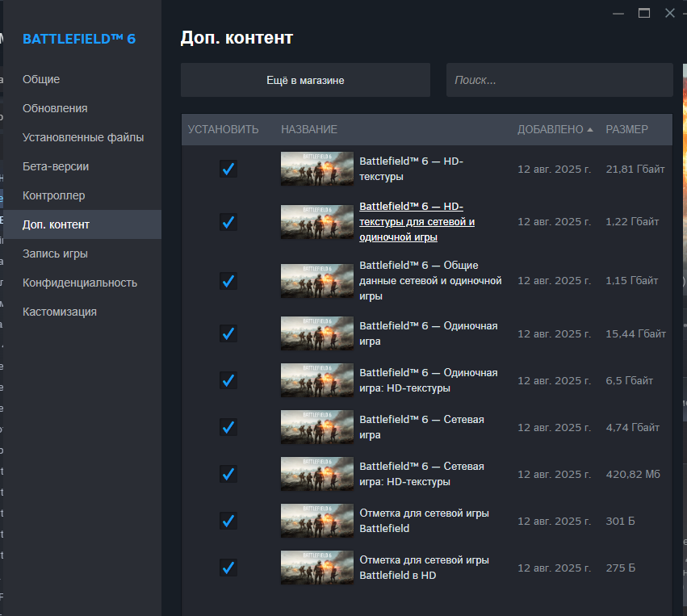Minimize the properties window
Viewport: 687px width, 616px height.
tap(618, 14)
